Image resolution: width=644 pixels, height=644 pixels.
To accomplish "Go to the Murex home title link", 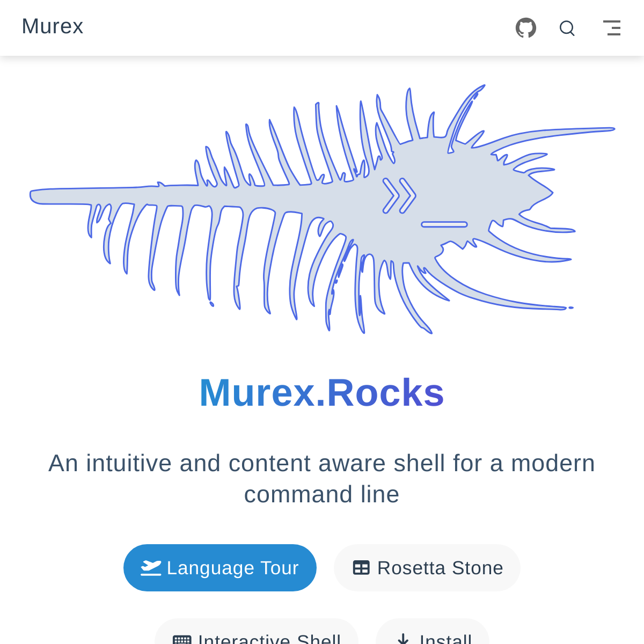I will [53, 27].
